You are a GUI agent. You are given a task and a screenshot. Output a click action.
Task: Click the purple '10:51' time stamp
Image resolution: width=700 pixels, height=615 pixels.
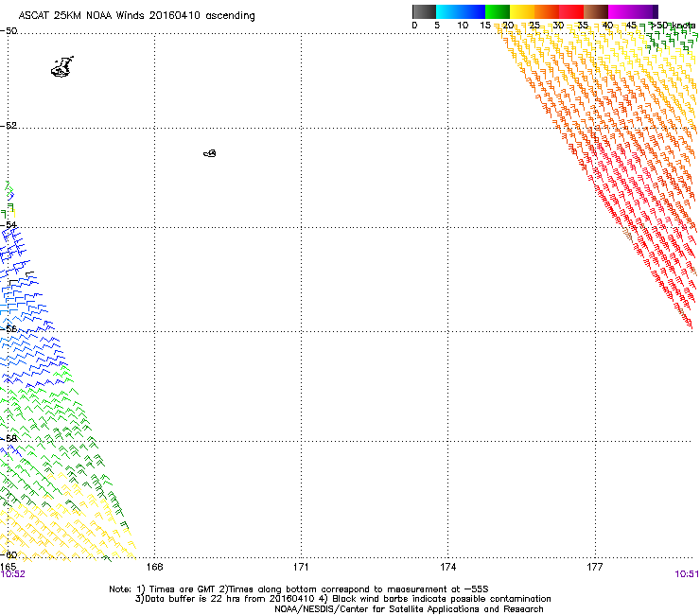(x=687, y=574)
